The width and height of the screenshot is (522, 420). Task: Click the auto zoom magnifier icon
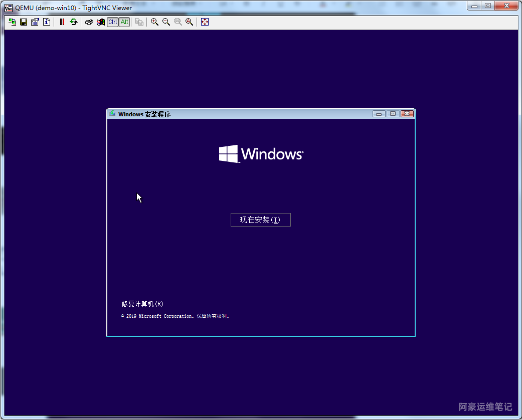point(190,22)
